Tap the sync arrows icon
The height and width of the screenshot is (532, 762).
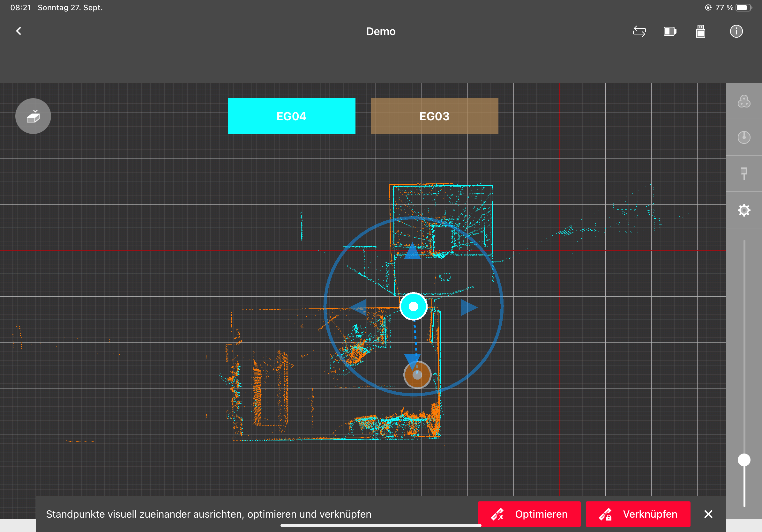pos(639,32)
